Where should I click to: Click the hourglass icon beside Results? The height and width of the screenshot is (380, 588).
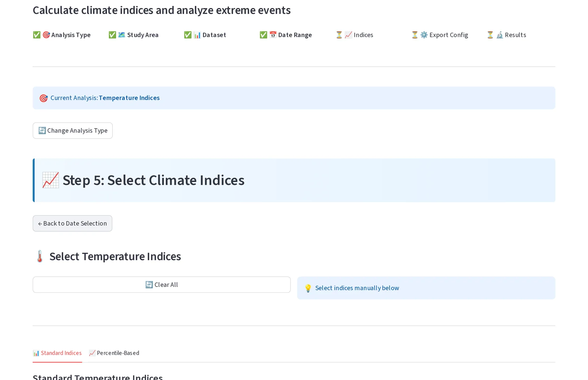pyautogui.click(x=490, y=35)
